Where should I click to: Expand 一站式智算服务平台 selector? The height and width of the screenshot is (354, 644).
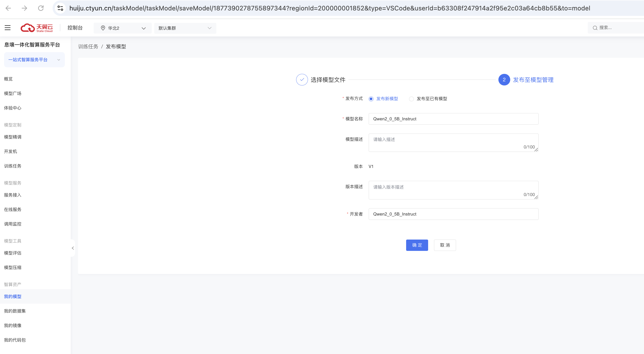pyautogui.click(x=34, y=60)
